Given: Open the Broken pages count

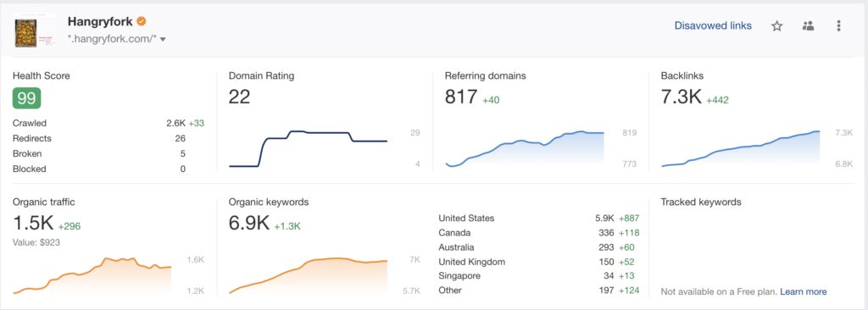Looking at the screenshot, I should point(183,153).
